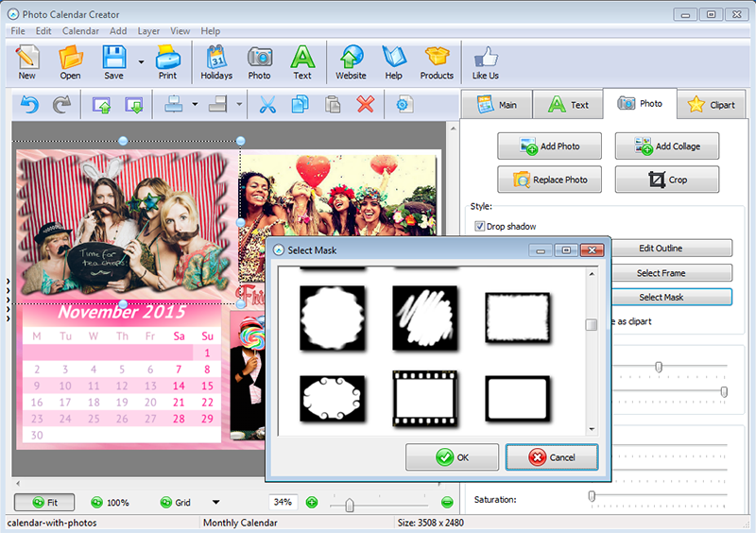Expand the align layers dropdown arrow
The image size is (756, 533).
[x=195, y=104]
